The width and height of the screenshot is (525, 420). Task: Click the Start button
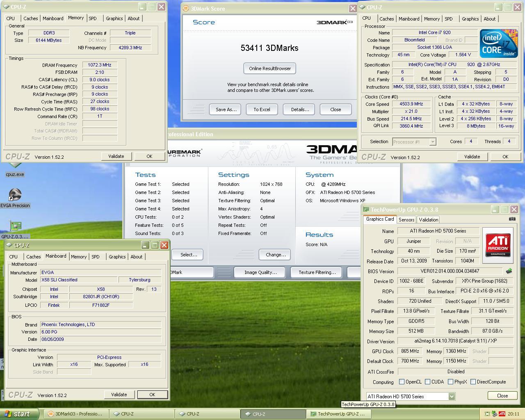[20, 414]
